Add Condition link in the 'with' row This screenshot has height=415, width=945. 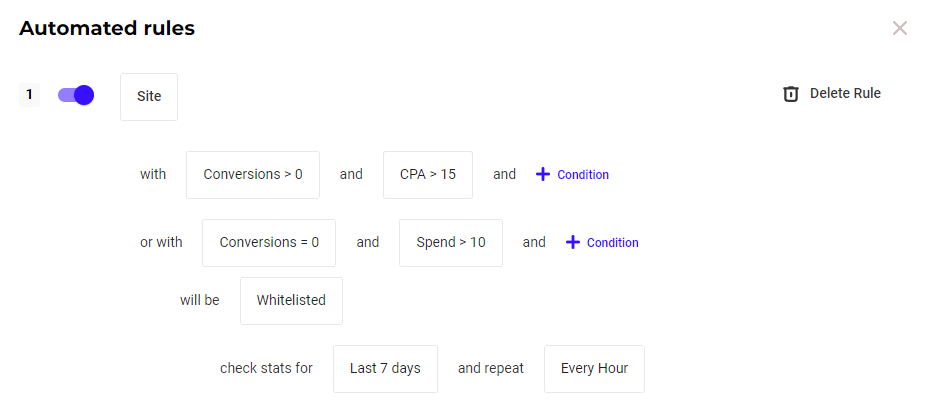(583, 175)
